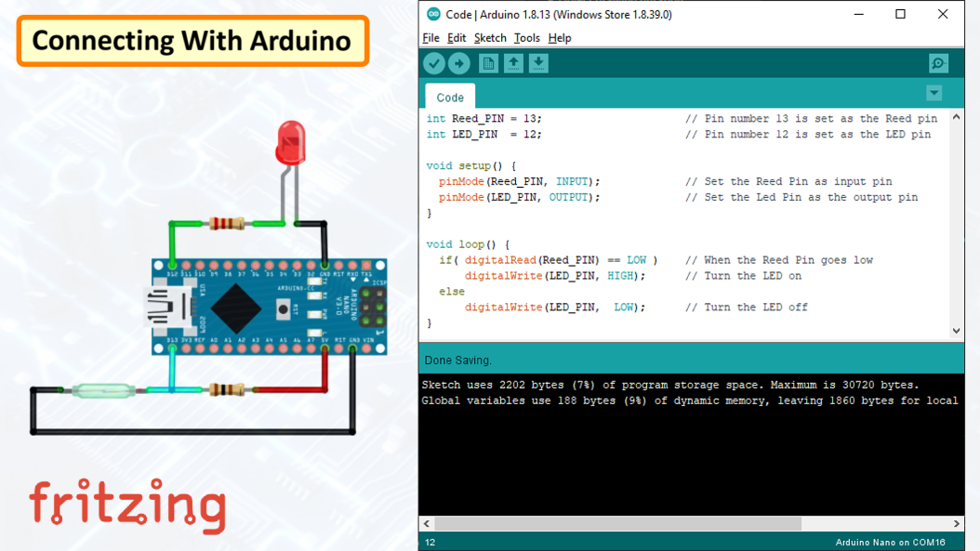Open the Sketch menu

(490, 38)
